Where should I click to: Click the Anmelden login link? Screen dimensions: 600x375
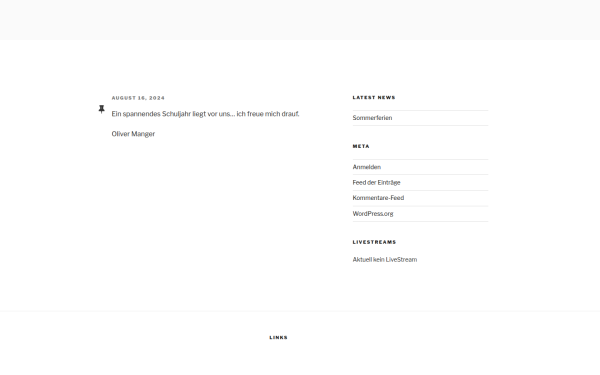point(367,167)
